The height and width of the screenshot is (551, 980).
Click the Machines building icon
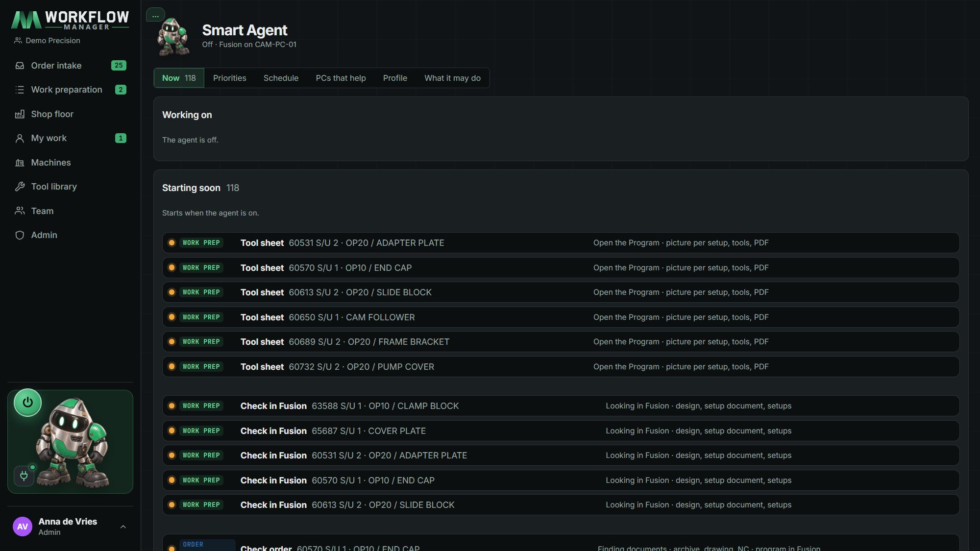pyautogui.click(x=20, y=163)
